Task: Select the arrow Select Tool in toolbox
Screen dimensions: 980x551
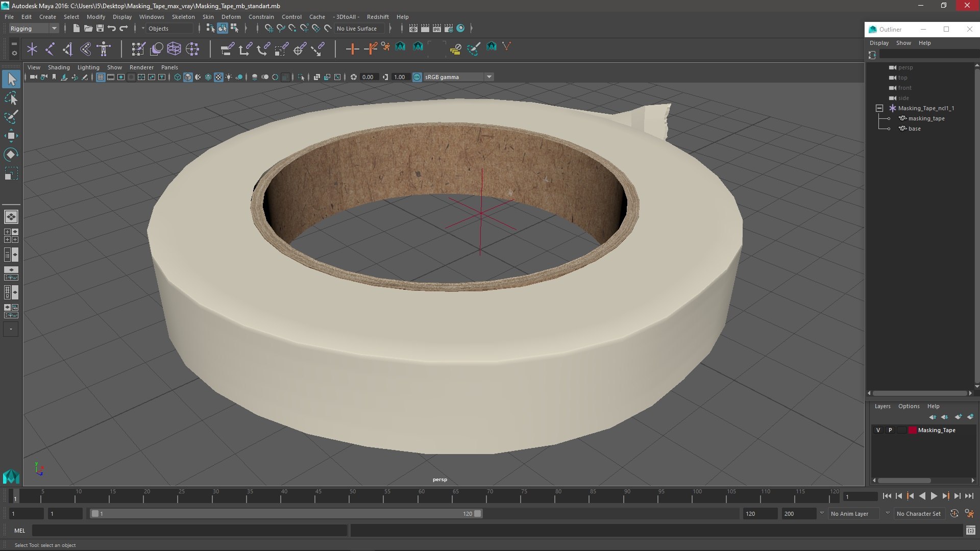Action: [11, 79]
